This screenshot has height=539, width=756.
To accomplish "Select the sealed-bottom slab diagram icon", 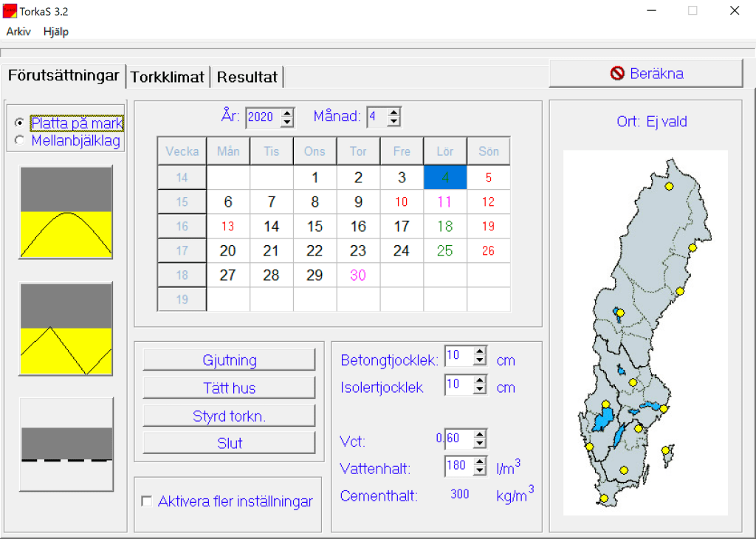I will tap(66, 444).
